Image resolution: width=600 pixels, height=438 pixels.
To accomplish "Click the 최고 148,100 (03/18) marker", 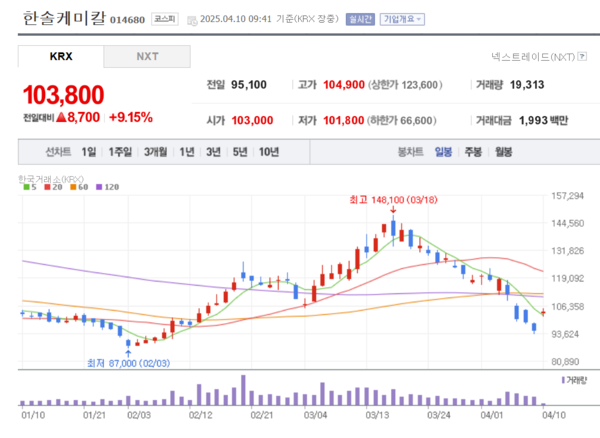I will pyautogui.click(x=393, y=200).
